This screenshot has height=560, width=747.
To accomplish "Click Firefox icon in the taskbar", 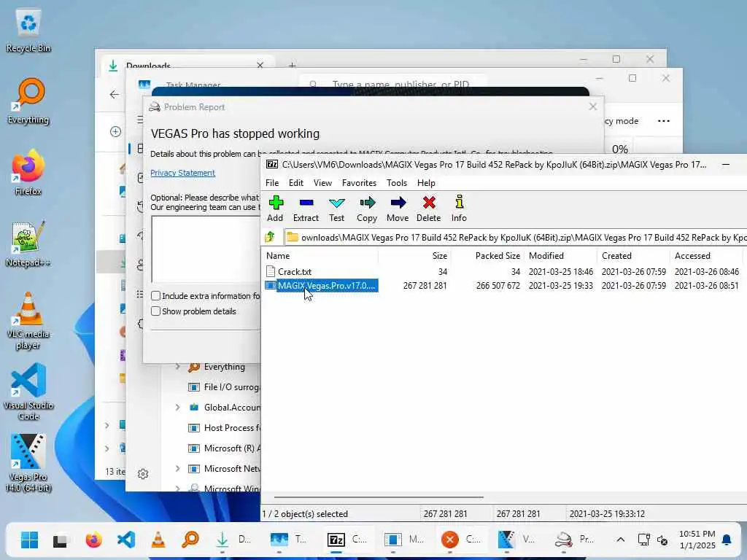I will 94,540.
